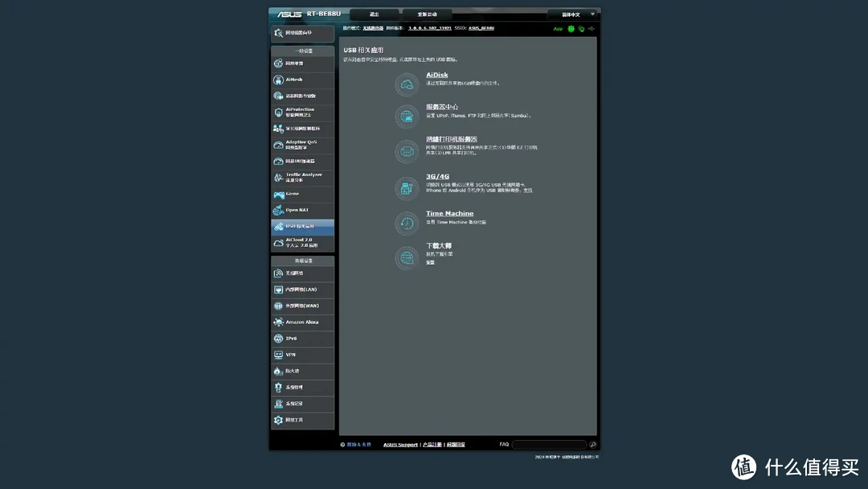868x489 pixels.
Task: Open AiCloud 2.0 in the sidebar
Action: pyautogui.click(x=302, y=243)
